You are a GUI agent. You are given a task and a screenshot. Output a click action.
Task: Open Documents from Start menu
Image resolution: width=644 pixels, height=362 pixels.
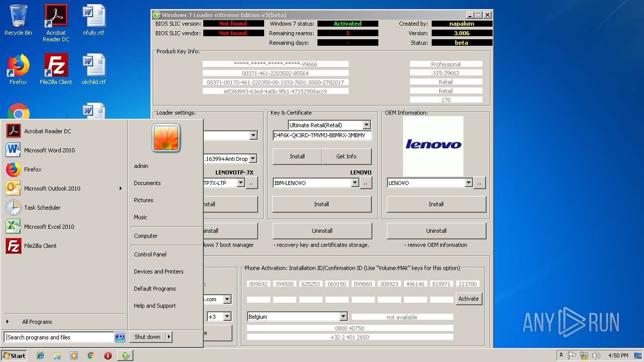(147, 183)
